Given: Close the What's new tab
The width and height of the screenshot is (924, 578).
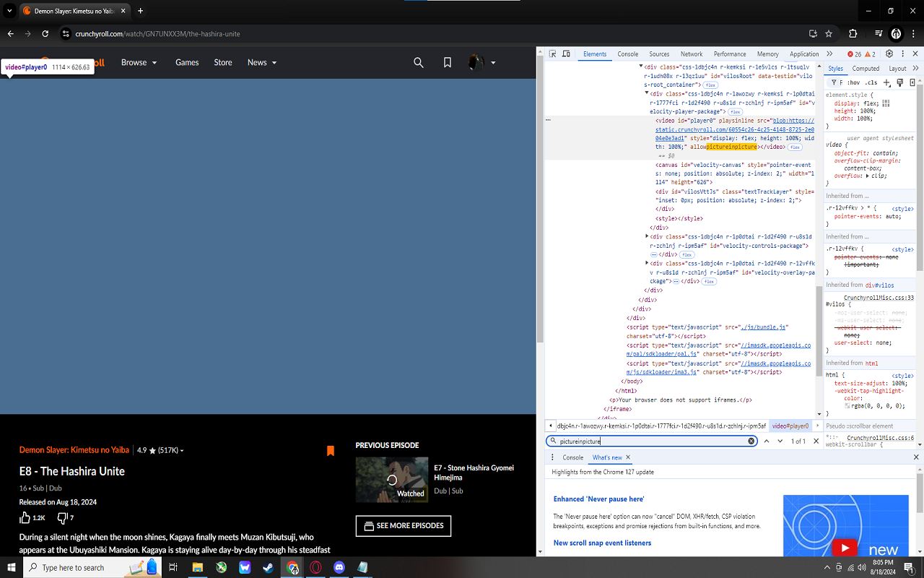Looking at the screenshot, I should pos(628,457).
